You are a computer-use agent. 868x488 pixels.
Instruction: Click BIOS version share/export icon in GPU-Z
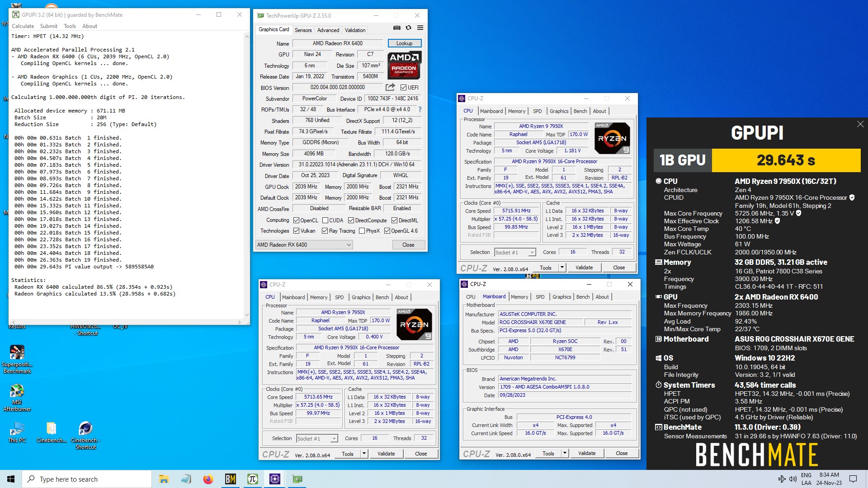(x=390, y=87)
